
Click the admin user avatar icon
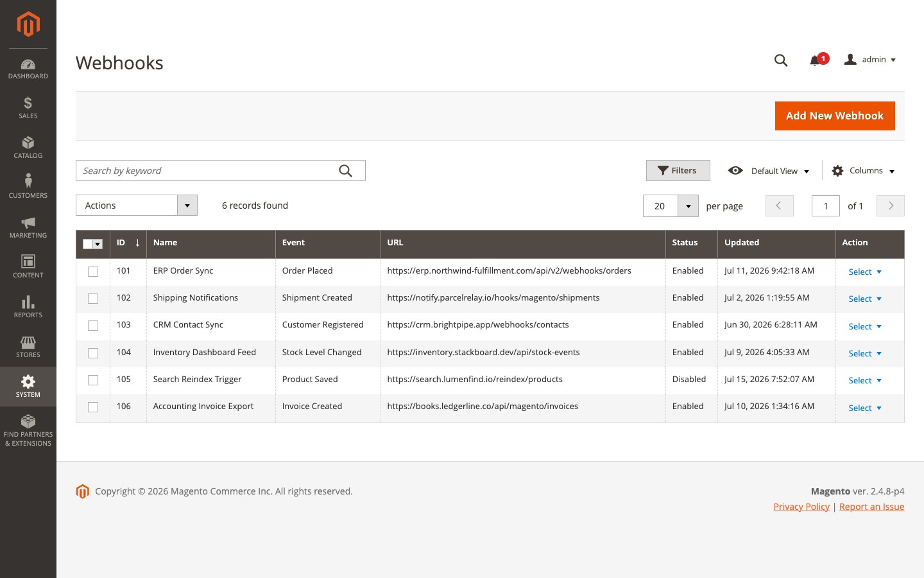850,59
